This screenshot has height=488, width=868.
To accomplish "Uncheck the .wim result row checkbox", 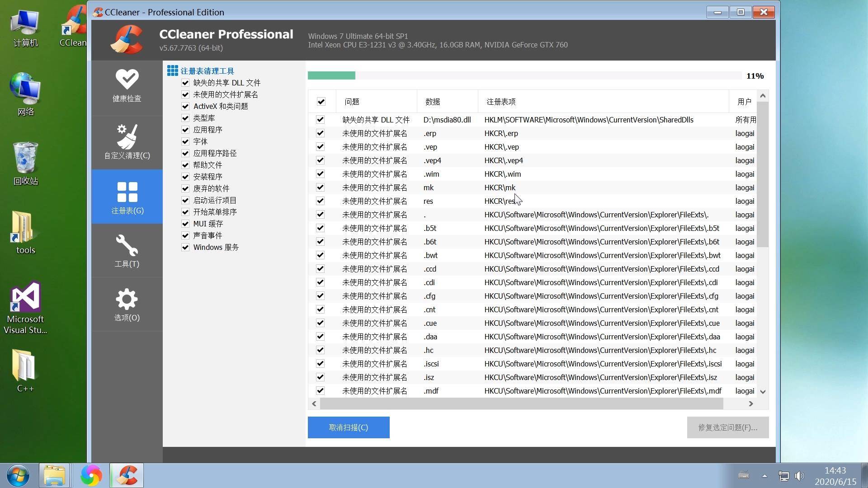I will click(320, 174).
